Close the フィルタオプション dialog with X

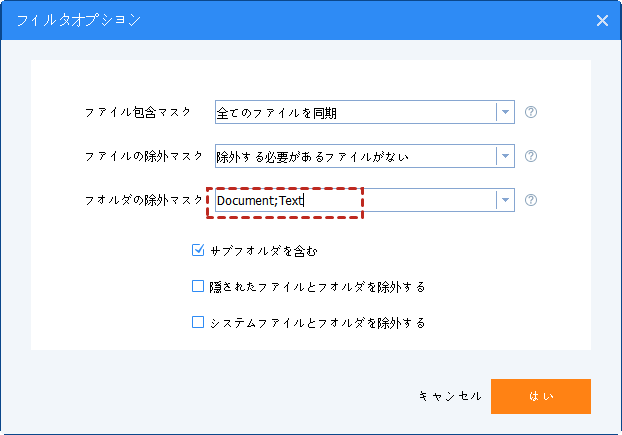pyautogui.click(x=602, y=19)
